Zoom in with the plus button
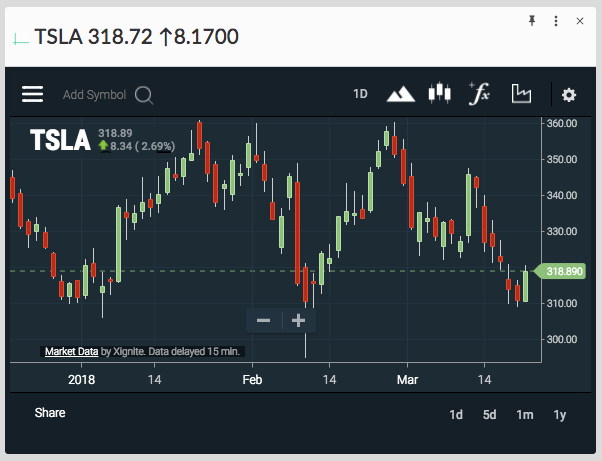Screen dimensions: 602x461 [298, 321]
